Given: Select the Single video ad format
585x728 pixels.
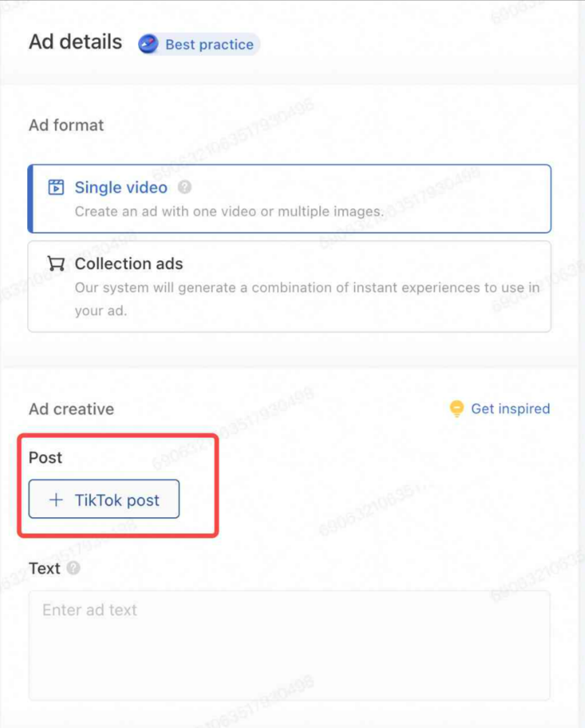Looking at the screenshot, I should [x=289, y=199].
